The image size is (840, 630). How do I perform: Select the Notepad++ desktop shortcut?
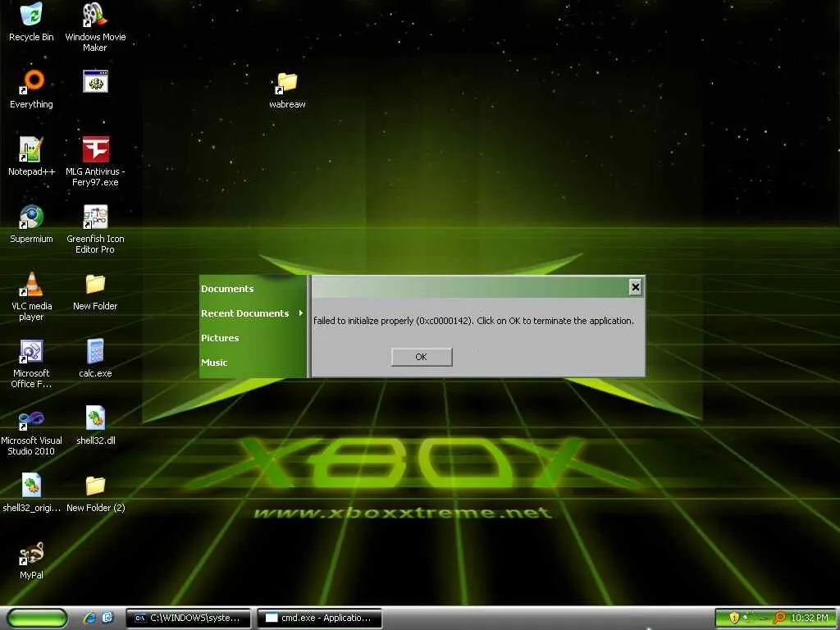tap(31, 157)
